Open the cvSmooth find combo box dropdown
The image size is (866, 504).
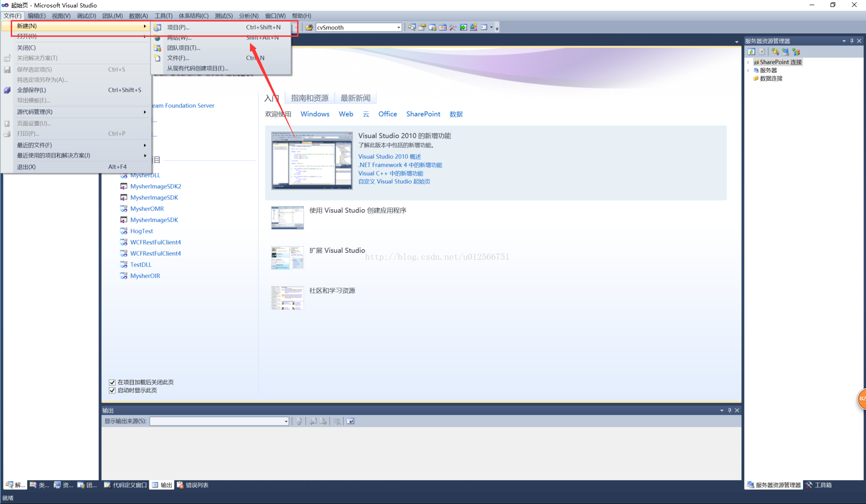398,28
